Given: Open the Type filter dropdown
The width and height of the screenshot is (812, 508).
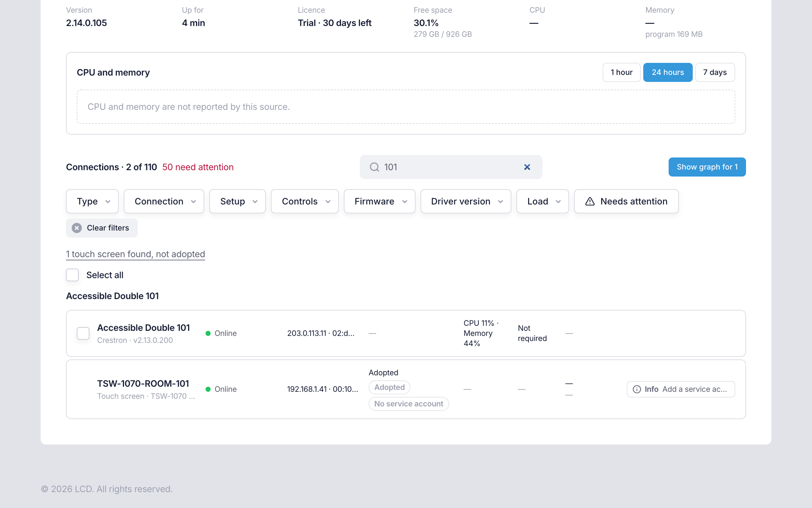Looking at the screenshot, I should pos(92,201).
